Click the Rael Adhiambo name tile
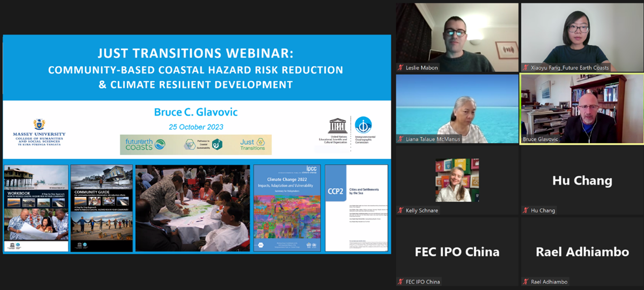Screen dimensions: 644x290 pos(582,252)
